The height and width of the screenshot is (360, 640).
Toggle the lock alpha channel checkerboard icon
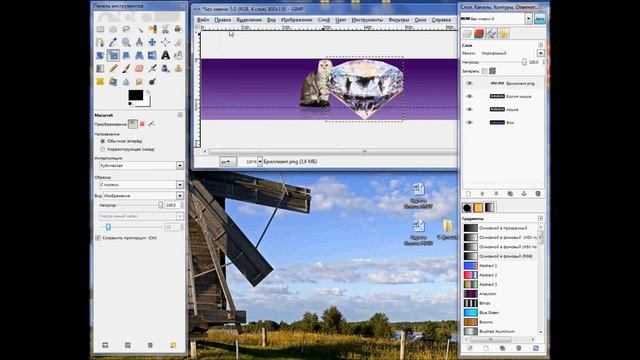point(493,71)
